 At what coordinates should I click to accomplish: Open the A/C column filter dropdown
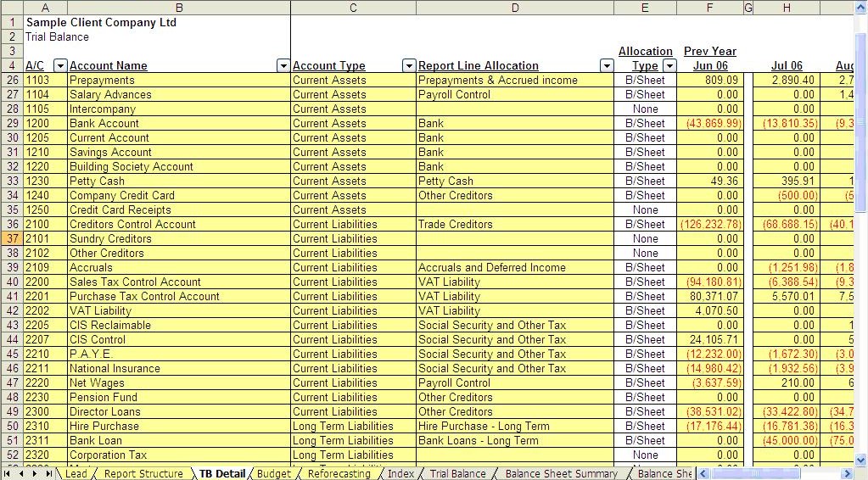click(60, 66)
